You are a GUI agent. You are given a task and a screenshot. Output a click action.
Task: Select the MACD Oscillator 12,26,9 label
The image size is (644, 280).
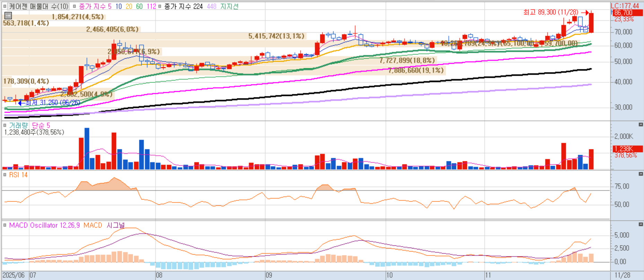pos(44,225)
